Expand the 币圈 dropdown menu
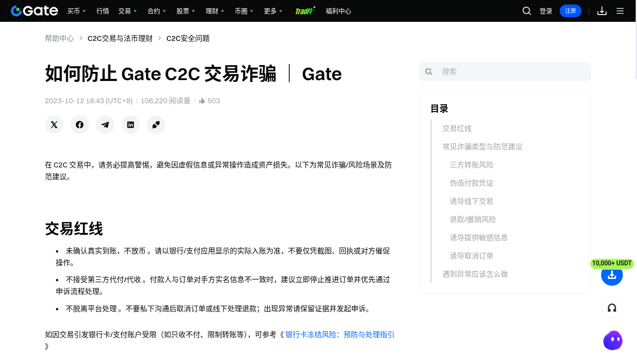This screenshot has width=637, height=364. (x=244, y=11)
